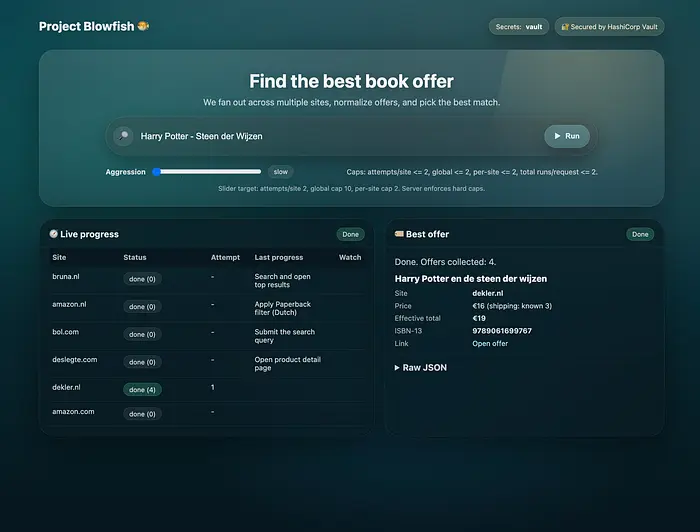The image size is (700, 532).
Task: Click the Attempt column header
Action: pyautogui.click(x=225, y=257)
